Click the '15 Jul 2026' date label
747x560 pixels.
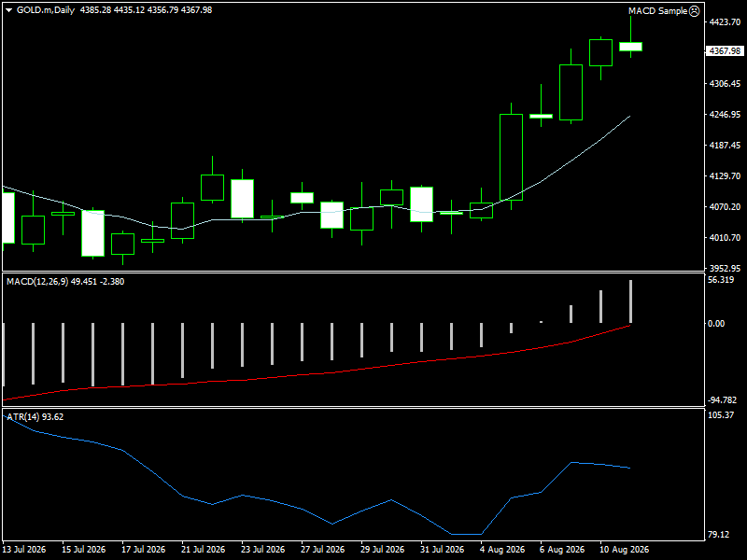[83, 550]
